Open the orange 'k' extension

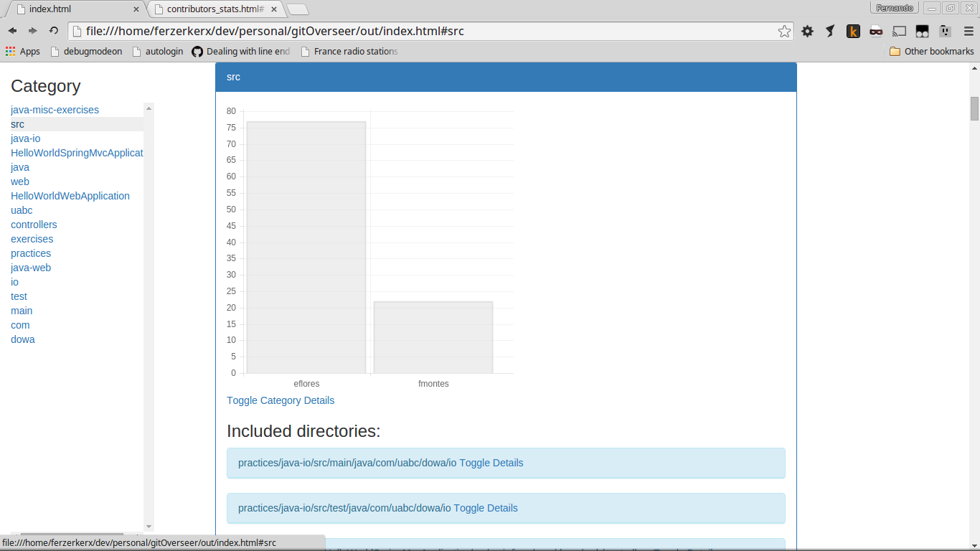(x=853, y=31)
